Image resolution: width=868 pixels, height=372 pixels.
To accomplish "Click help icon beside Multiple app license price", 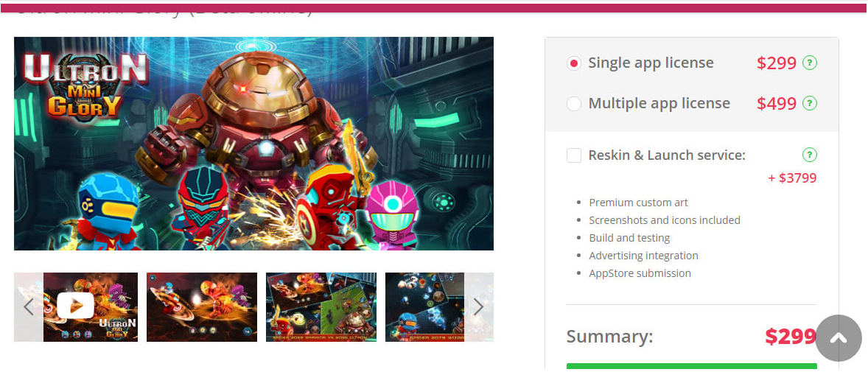I will tap(809, 103).
